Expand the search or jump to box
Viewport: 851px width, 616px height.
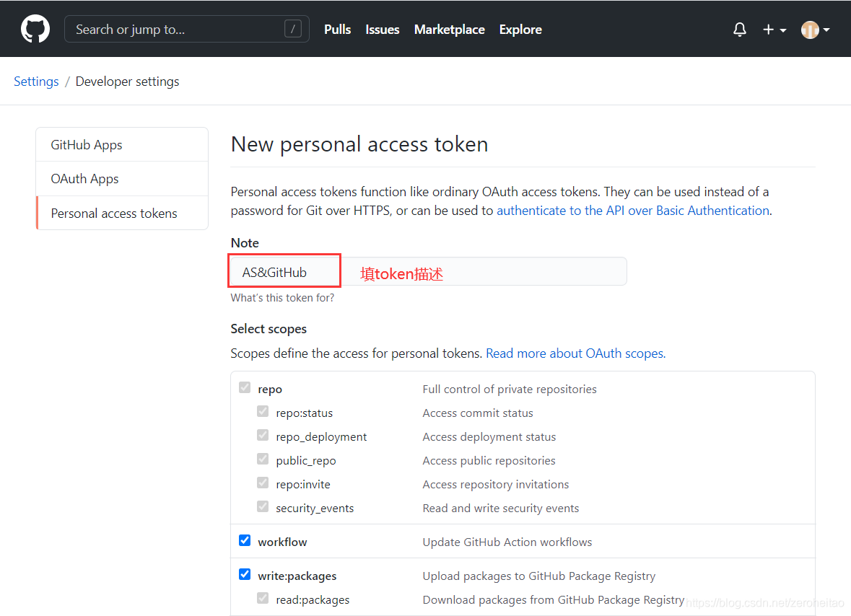[186, 29]
